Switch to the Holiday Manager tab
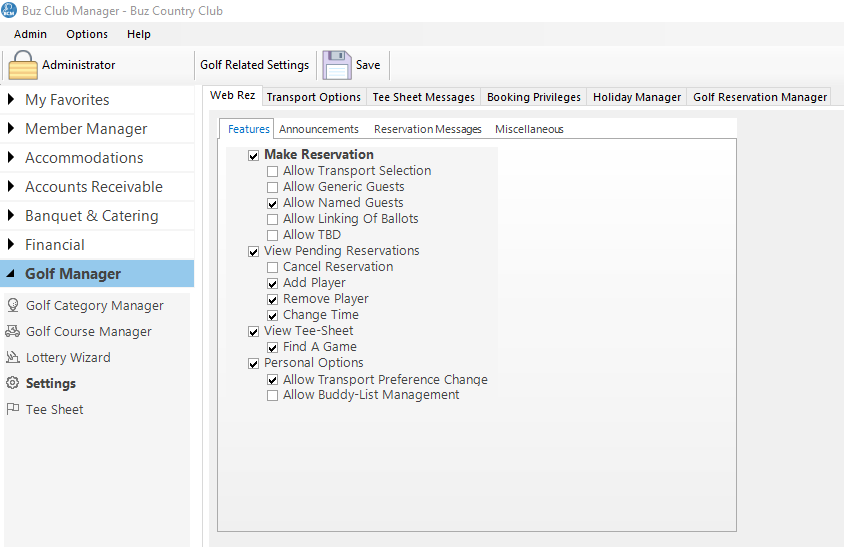 (x=636, y=97)
